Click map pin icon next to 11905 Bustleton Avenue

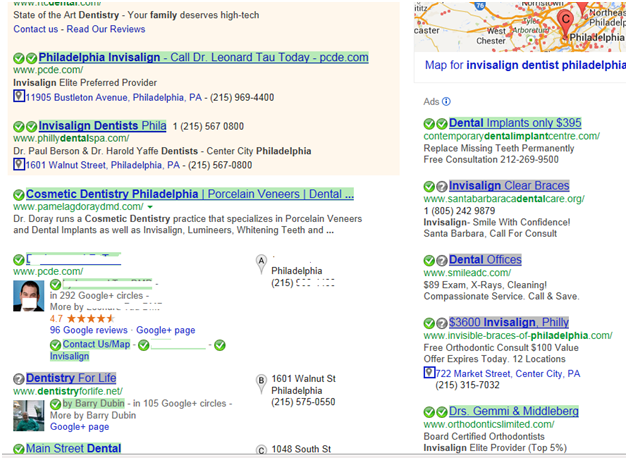(x=19, y=96)
